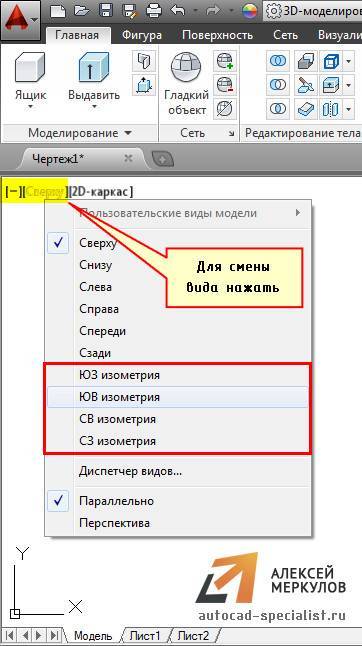This screenshot has height=646, width=362.
Task: Open the Сеть ribbon tab
Action: click(x=285, y=35)
